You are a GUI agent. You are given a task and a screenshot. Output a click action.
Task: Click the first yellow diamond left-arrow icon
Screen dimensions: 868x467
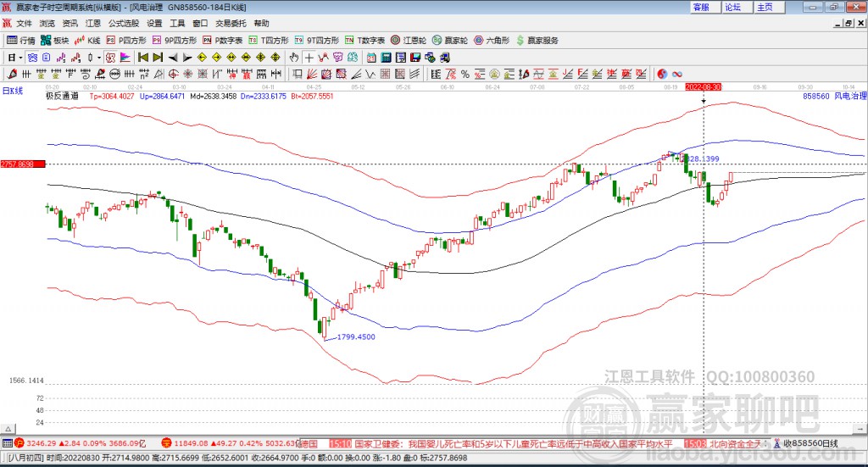point(202,58)
